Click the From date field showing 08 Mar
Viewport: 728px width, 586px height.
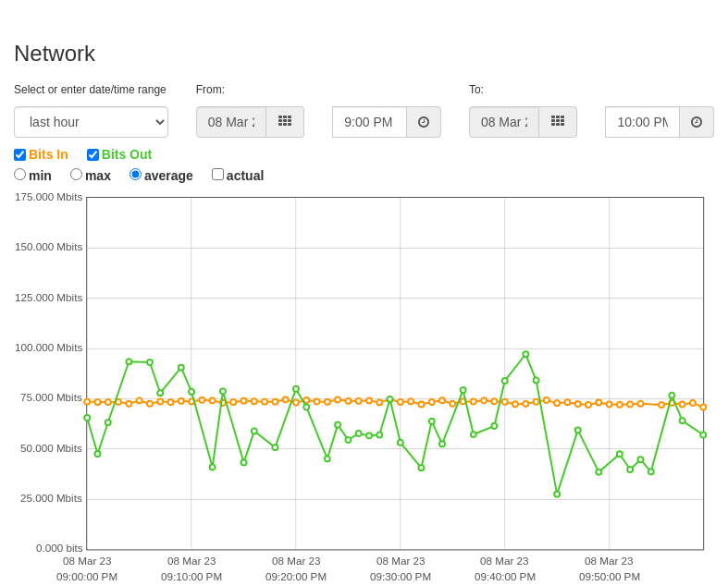(x=231, y=122)
